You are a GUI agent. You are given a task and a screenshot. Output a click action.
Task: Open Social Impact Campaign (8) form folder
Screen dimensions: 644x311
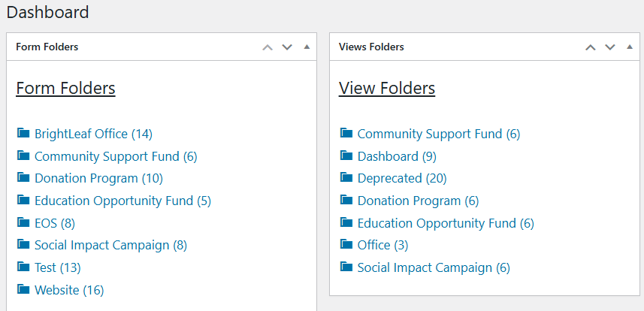pos(110,245)
